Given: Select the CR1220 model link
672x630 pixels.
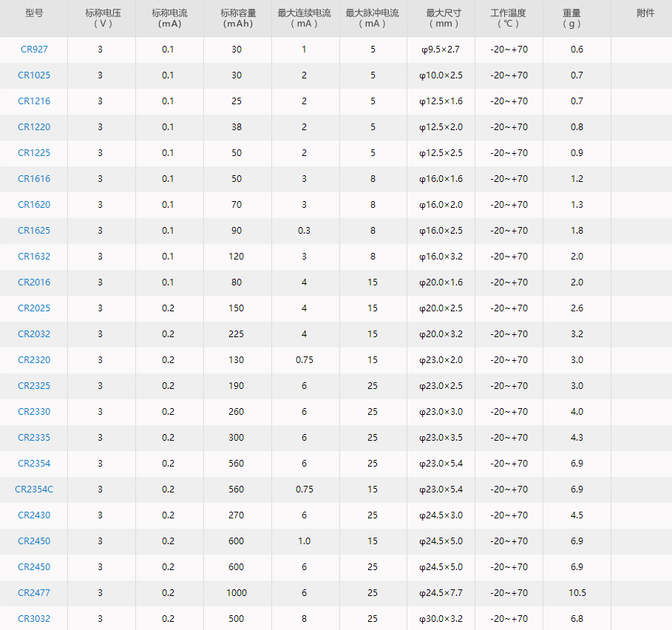Looking at the screenshot, I should pos(34,127).
